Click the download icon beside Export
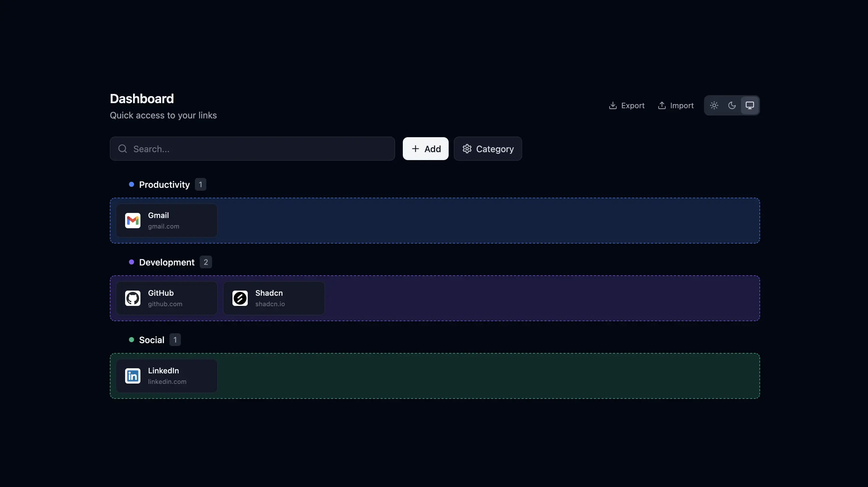868x487 pixels. [613, 106]
